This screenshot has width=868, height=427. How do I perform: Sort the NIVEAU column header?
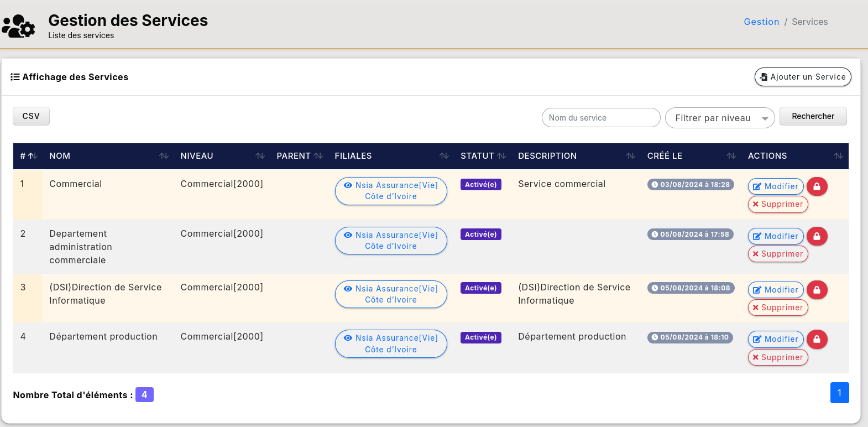260,156
